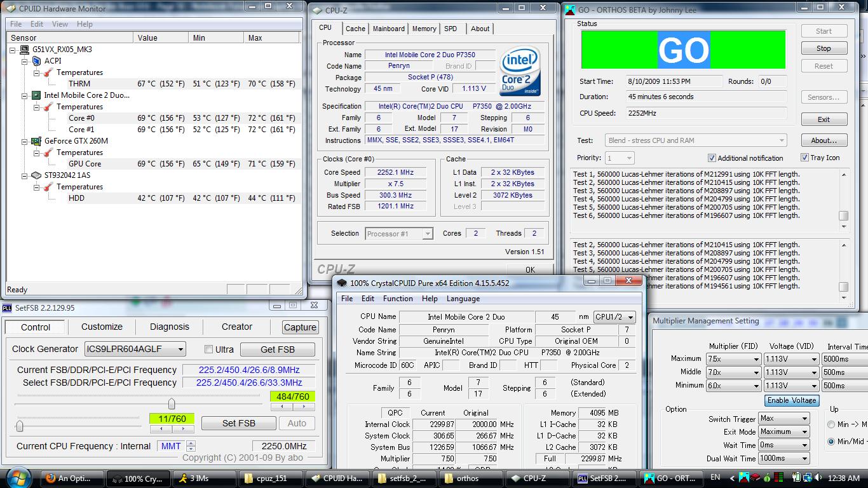Collapse the ACPI tree node

(25, 61)
